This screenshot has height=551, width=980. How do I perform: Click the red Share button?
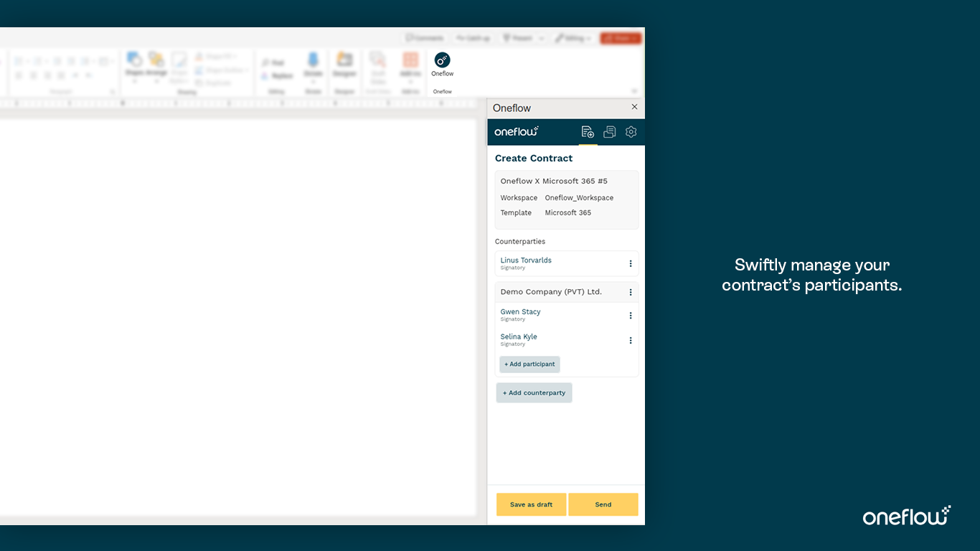(x=621, y=38)
